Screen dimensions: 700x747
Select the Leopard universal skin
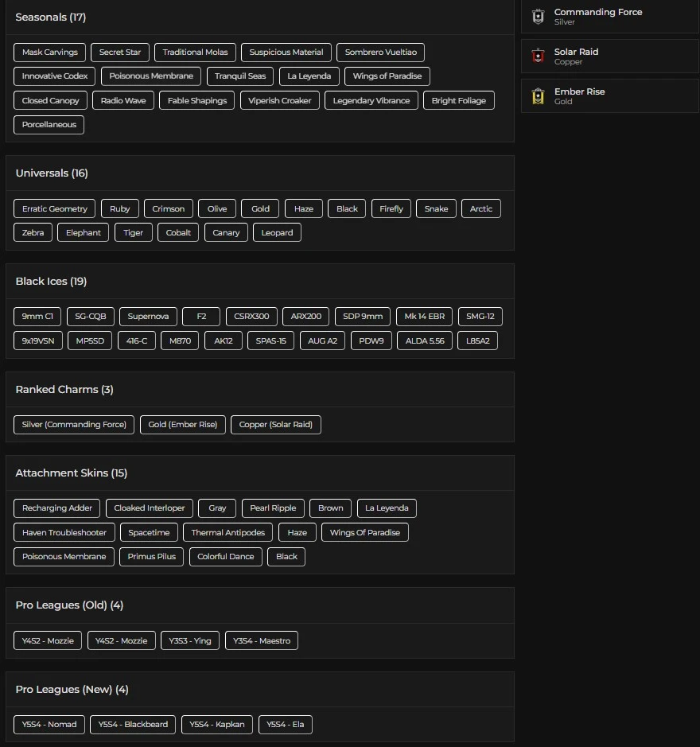pos(277,233)
